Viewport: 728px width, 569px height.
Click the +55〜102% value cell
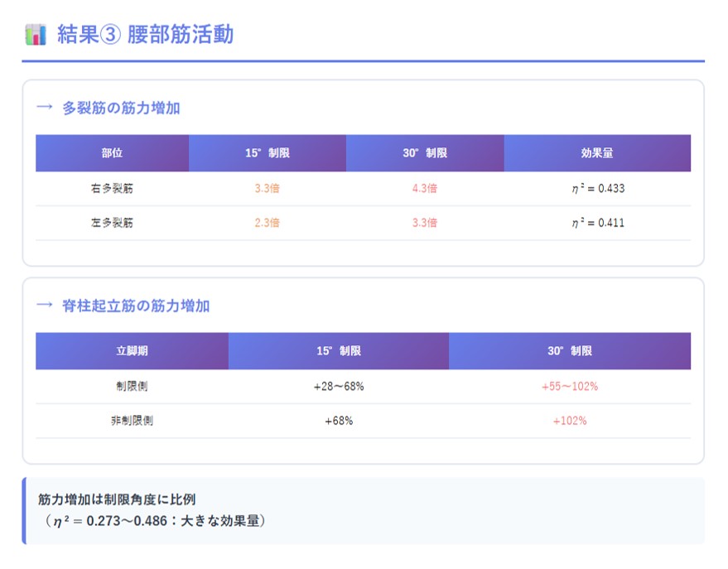(x=569, y=387)
